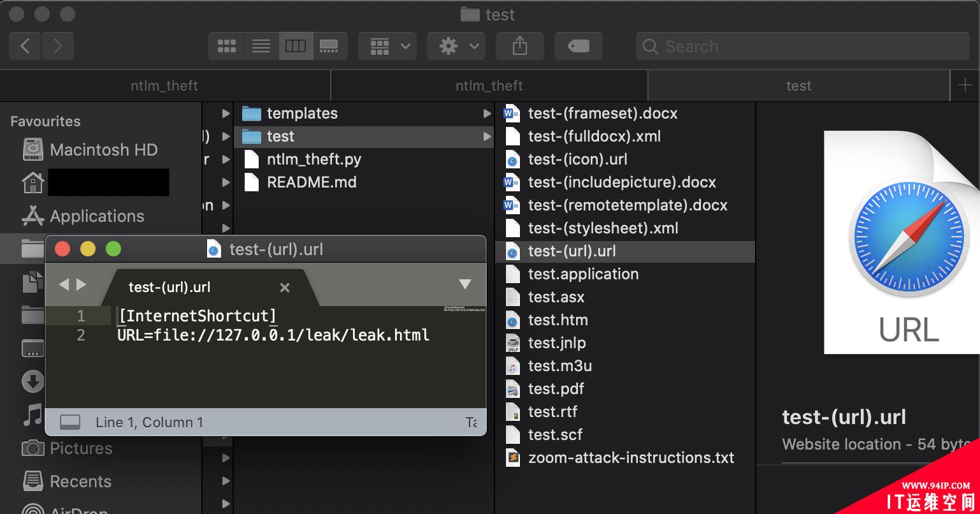The width and height of the screenshot is (980, 514).
Task: Select test-(stylesheet).xml
Action: (624, 228)
